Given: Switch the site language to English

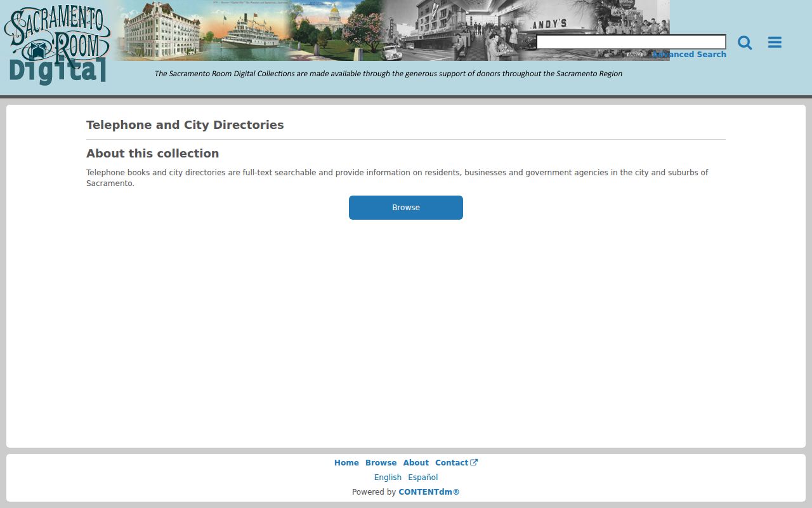Looking at the screenshot, I should (388, 478).
